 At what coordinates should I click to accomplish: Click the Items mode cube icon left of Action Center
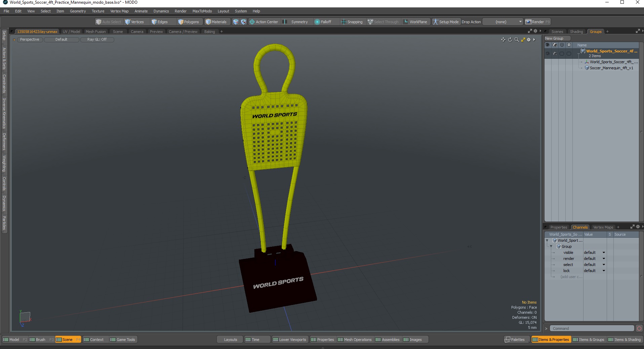[x=236, y=22]
